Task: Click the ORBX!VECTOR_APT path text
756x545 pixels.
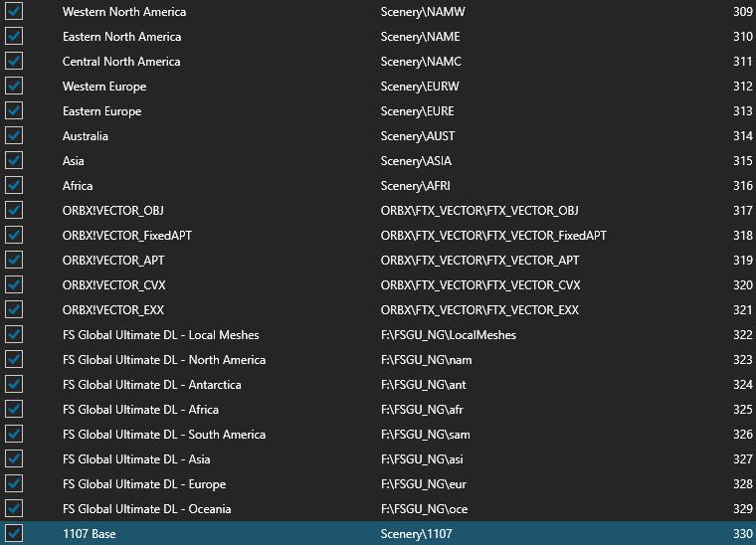Action: 479,261
